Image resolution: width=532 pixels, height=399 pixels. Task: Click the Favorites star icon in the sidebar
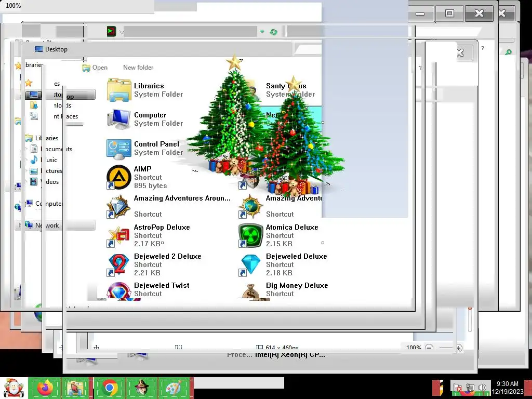click(x=29, y=83)
